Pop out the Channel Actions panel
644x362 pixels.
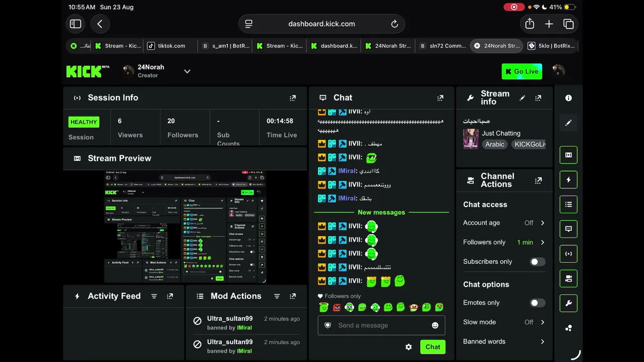click(538, 180)
